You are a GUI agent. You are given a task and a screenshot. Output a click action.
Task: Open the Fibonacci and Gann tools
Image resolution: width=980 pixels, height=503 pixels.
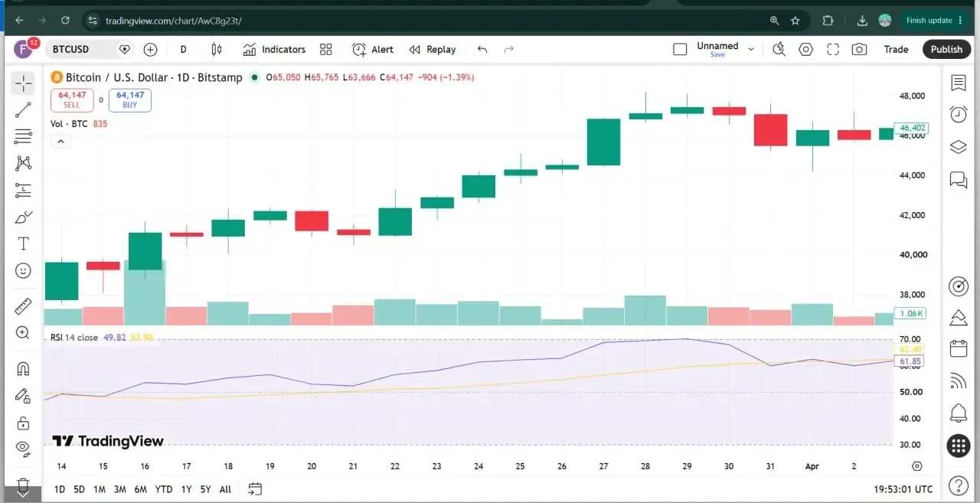pyautogui.click(x=23, y=136)
